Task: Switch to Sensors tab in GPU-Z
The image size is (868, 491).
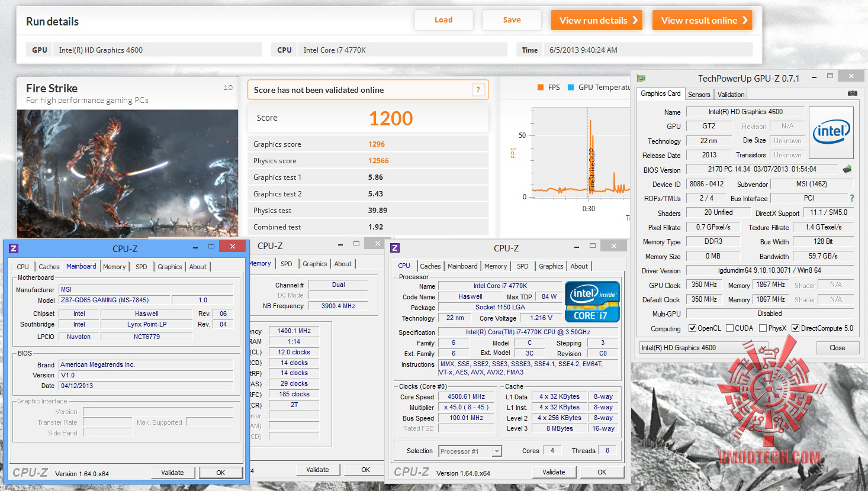Action: pyautogui.click(x=699, y=95)
